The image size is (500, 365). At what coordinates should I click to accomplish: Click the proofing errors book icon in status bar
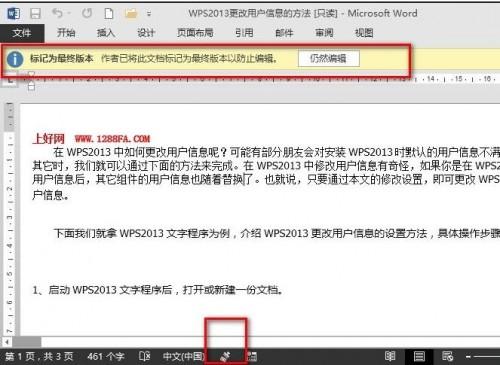click(144, 356)
